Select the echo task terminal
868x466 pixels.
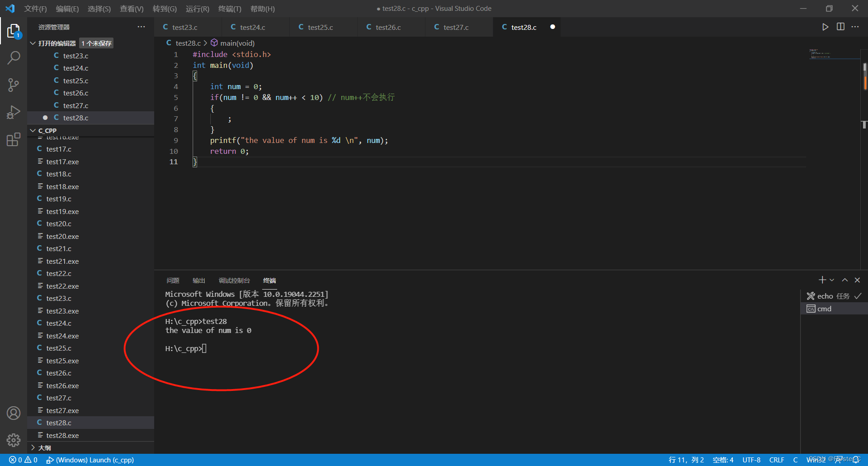coord(834,296)
